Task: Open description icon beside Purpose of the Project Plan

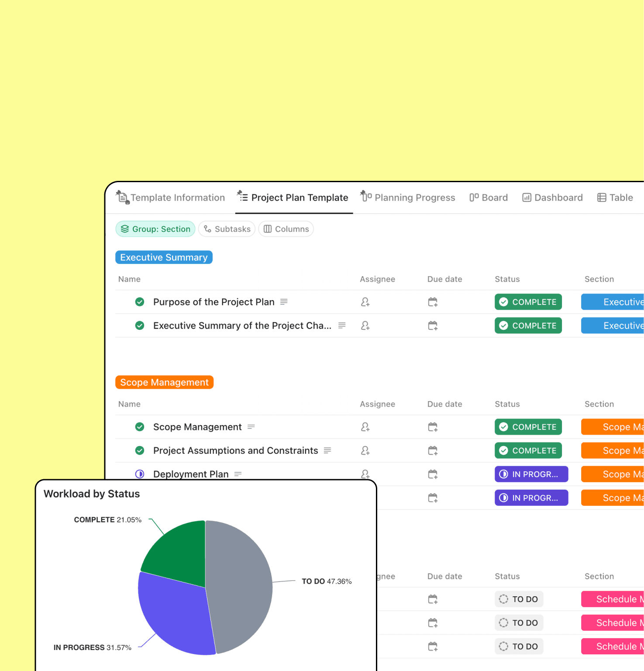Action: click(x=284, y=302)
